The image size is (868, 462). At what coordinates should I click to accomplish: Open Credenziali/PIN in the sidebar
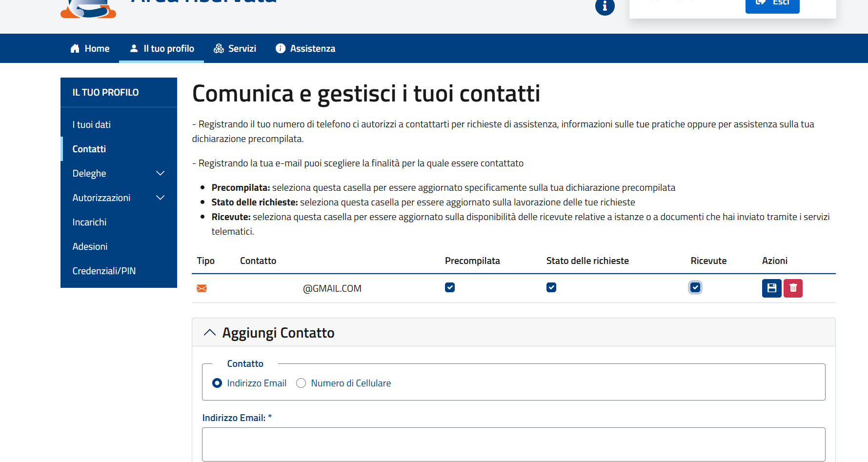pos(104,271)
